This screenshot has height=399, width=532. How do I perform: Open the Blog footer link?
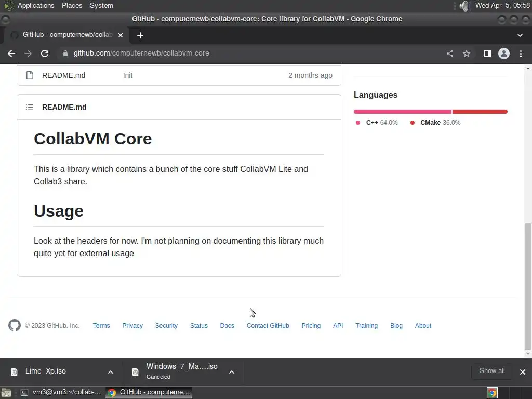click(x=396, y=325)
